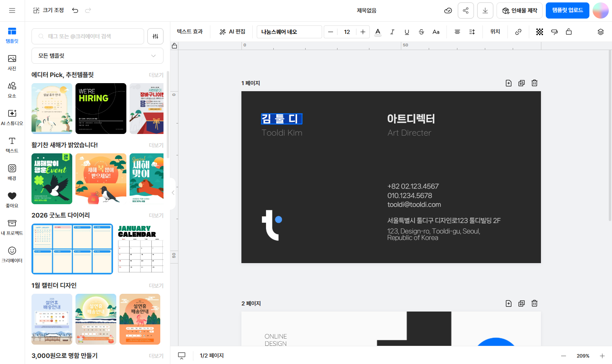Select the WE'RE HIRING template thumbnail
Screen dimensions: 612x364
[x=101, y=109]
